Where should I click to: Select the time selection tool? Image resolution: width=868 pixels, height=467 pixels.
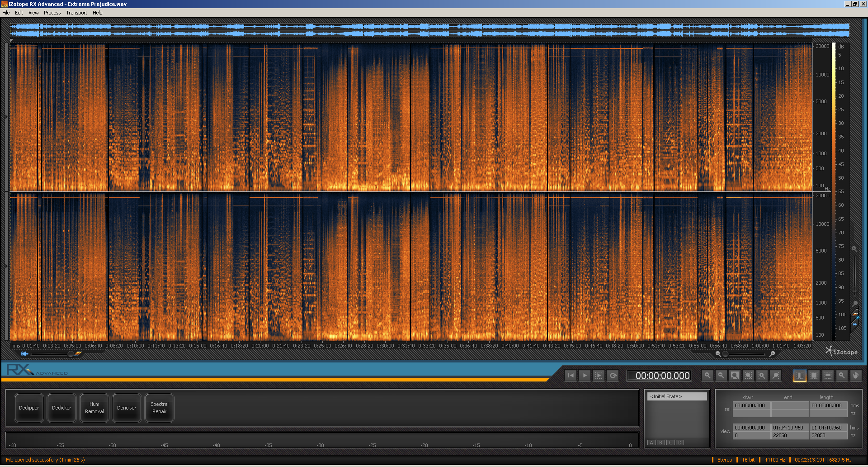pyautogui.click(x=800, y=376)
